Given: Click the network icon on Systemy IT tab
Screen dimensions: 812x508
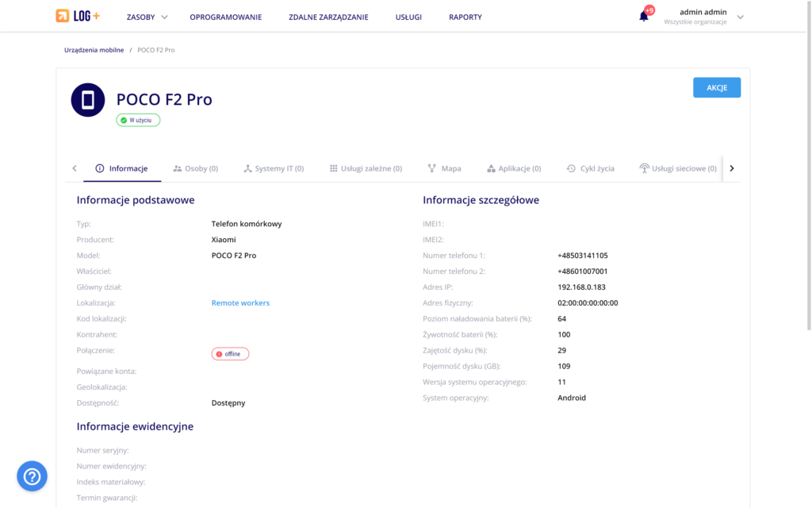Looking at the screenshot, I should (247, 168).
